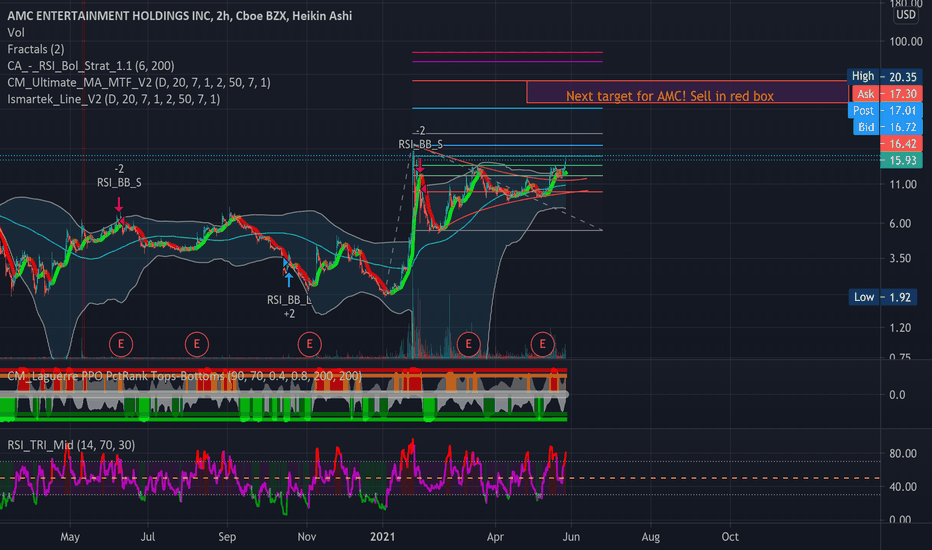932x550 pixels.
Task: Select the Ismartek_Line_V2 indicator legend
Action: [x=114, y=99]
